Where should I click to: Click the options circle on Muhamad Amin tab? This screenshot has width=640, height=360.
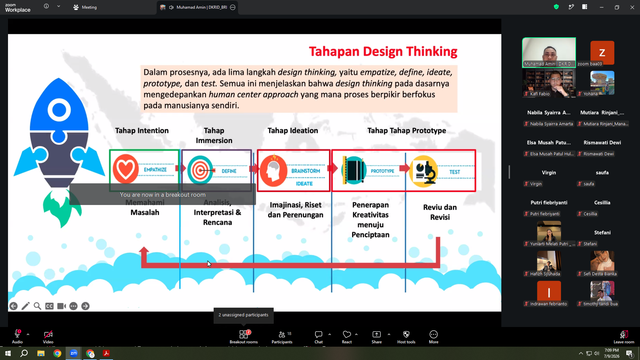point(233,7)
